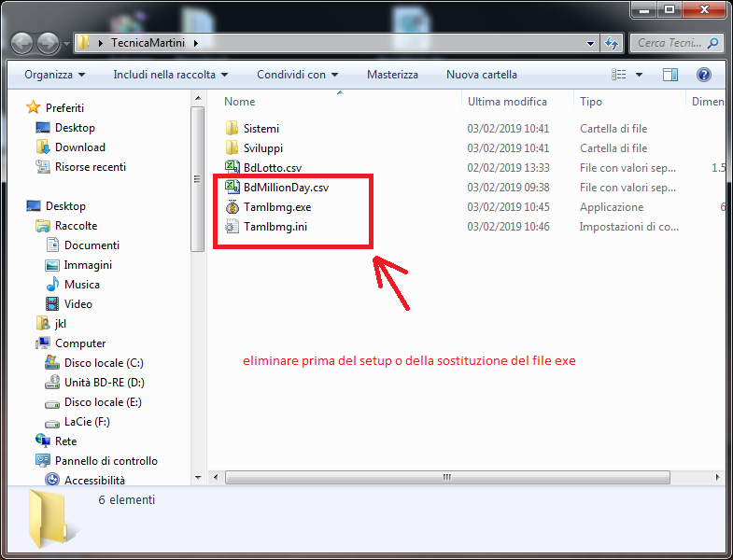Open the Organizza menu
The width and height of the screenshot is (733, 560).
55,75
